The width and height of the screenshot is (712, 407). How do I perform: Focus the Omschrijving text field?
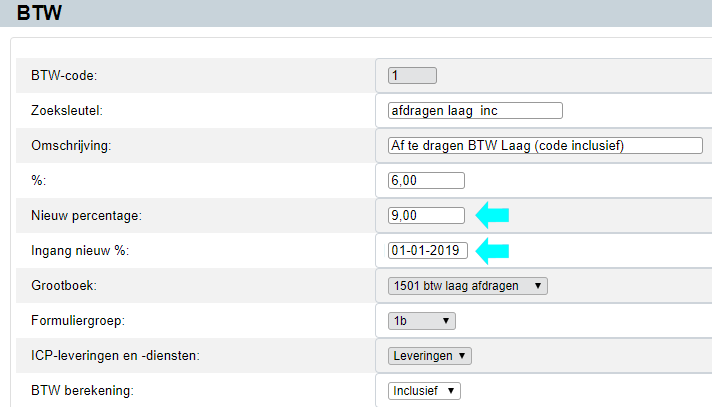[545, 145]
